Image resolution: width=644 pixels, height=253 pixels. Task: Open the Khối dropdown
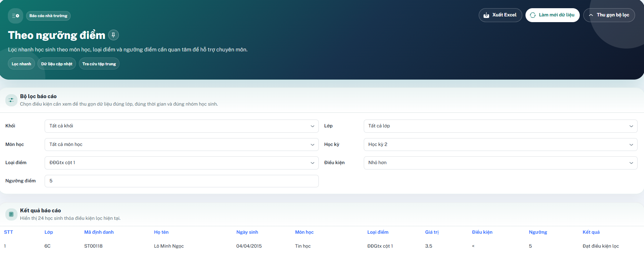(x=181, y=126)
